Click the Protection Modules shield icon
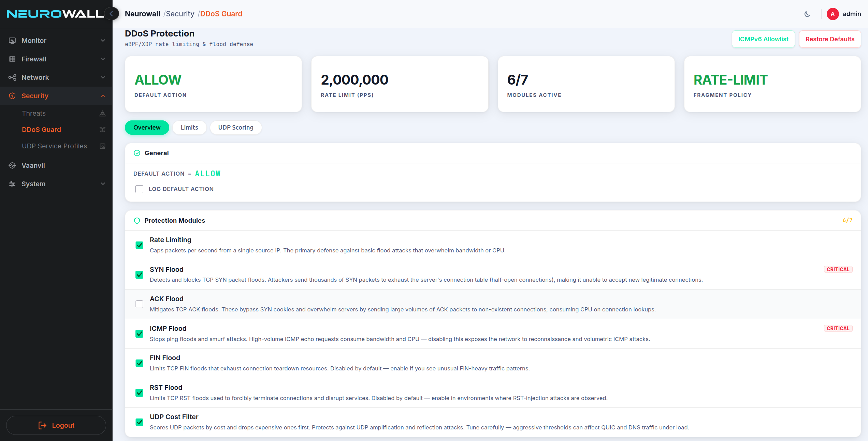868x441 pixels. point(137,221)
